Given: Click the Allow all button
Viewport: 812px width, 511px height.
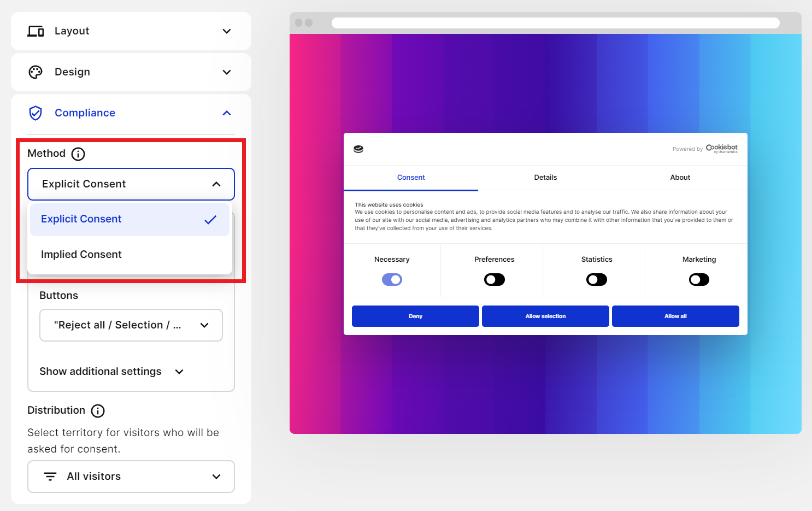Looking at the screenshot, I should (675, 316).
